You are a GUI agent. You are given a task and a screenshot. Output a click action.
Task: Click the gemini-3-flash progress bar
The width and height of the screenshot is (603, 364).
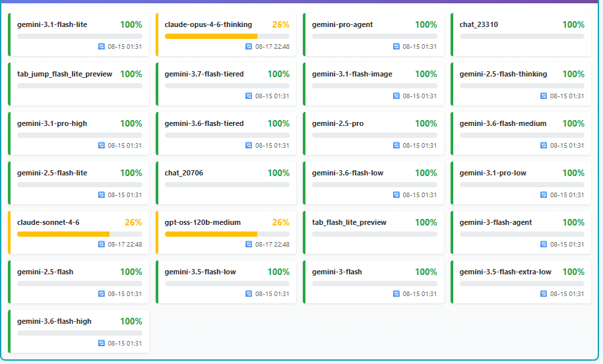(375, 284)
